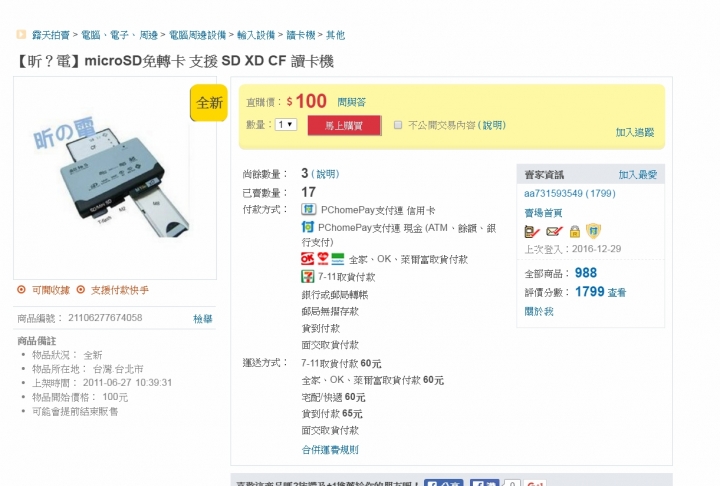Open the 數量 quantity dropdown
Image resolution: width=720 pixels, height=486 pixels.
(286, 124)
